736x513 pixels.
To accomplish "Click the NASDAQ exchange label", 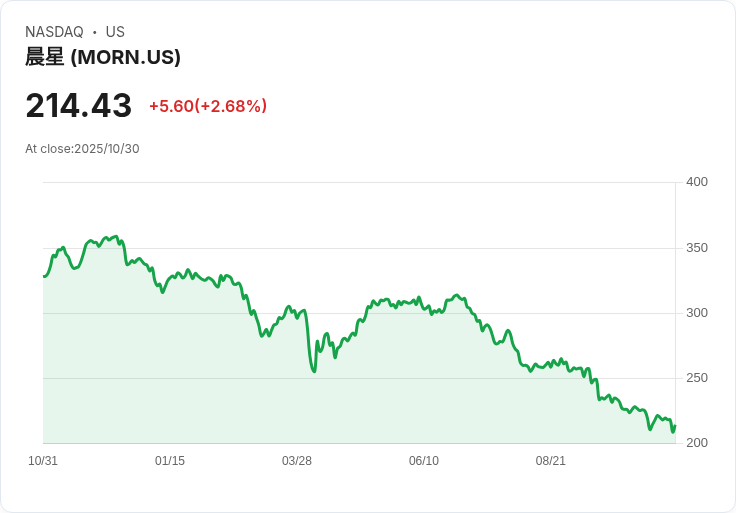I will 54,32.
